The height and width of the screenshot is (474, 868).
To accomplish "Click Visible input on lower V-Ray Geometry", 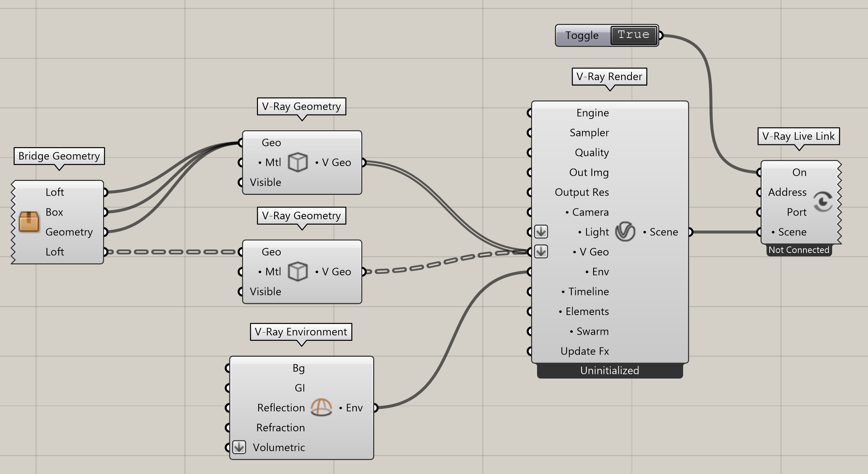I will (266, 291).
